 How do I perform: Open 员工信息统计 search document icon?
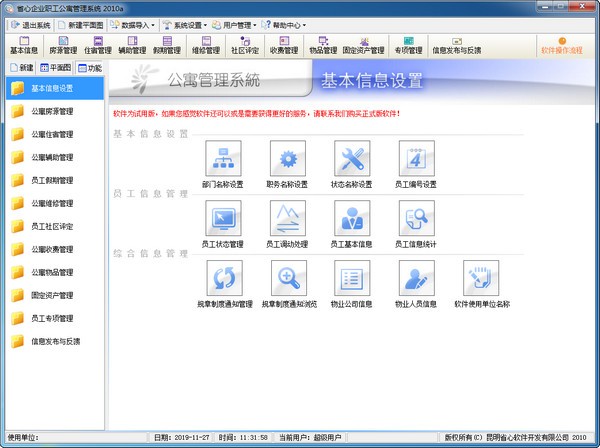(416, 217)
